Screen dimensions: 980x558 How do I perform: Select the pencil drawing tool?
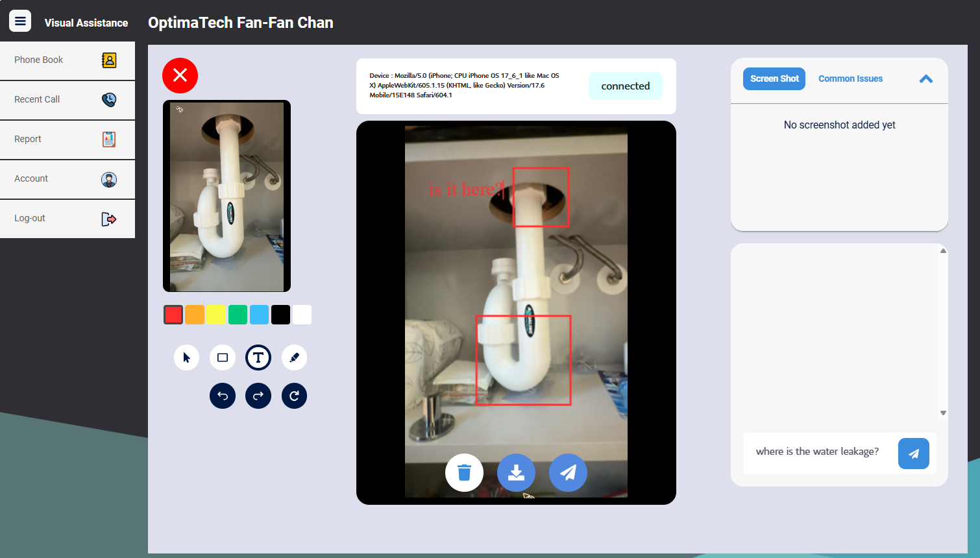pos(294,358)
